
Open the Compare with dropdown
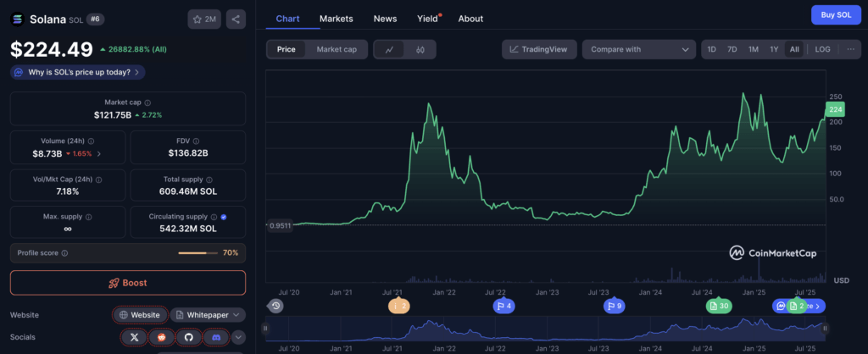click(x=639, y=49)
